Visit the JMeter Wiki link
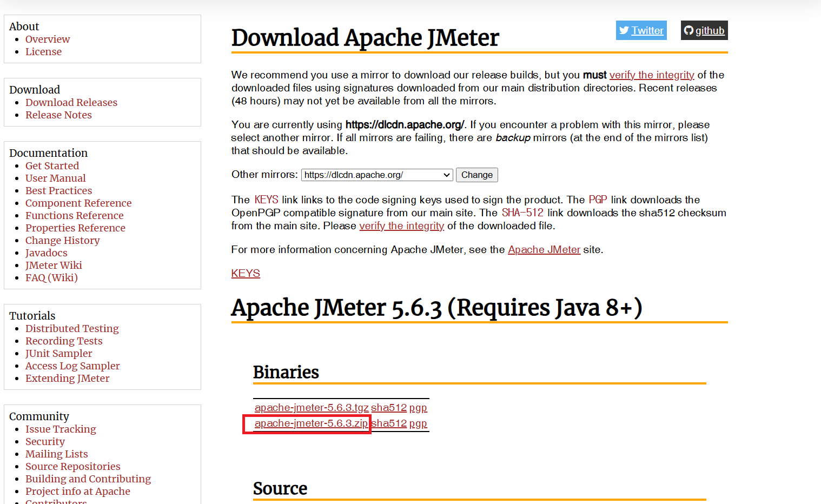Screen dimensions: 821x504 (x=54, y=265)
